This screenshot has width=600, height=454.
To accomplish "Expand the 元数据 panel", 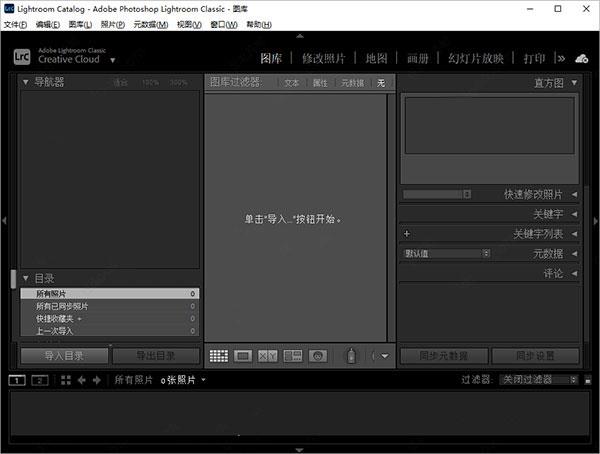I will tap(574, 253).
